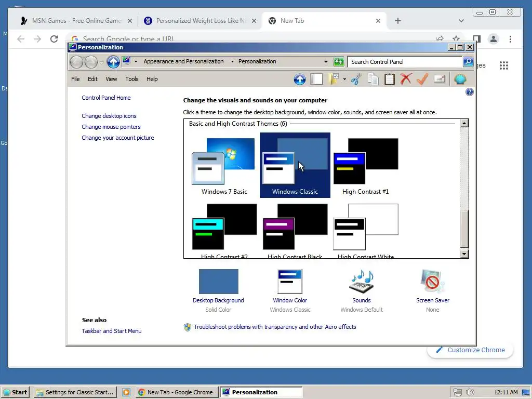Toggle the navigation pane toolbar icon
Viewport: 532px width, 399px height.
tap(316, 79)
